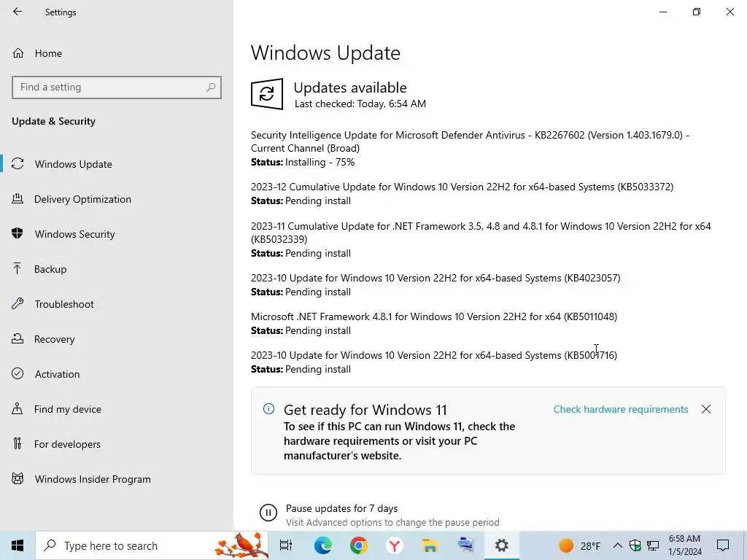
Task: Click Status: Installing - 75% text
Action: [303, 162]
